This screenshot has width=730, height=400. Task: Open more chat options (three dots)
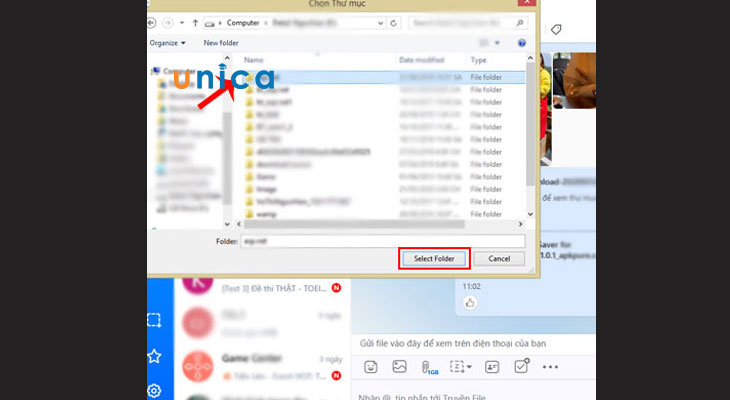tap(550, 367)
